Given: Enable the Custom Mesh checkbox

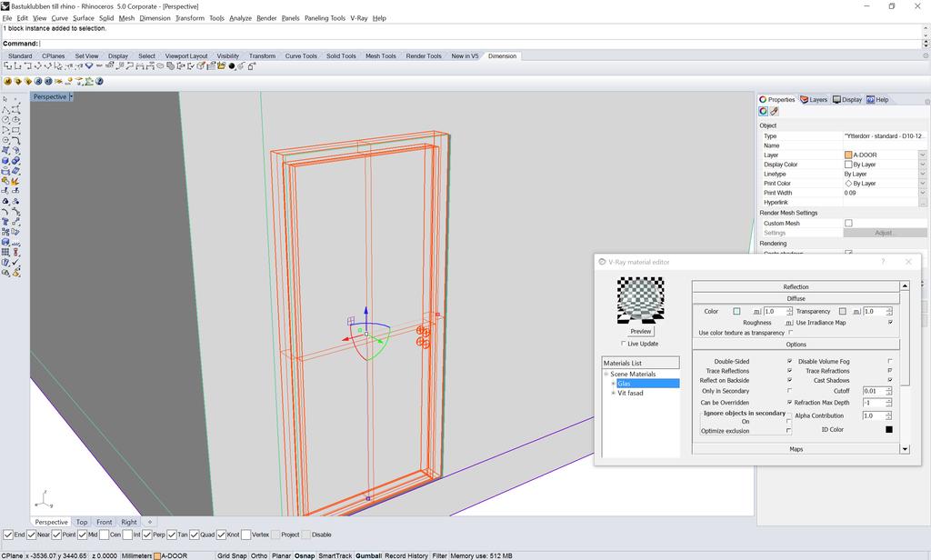Looking at the screenshot, I should pos(848,224).
